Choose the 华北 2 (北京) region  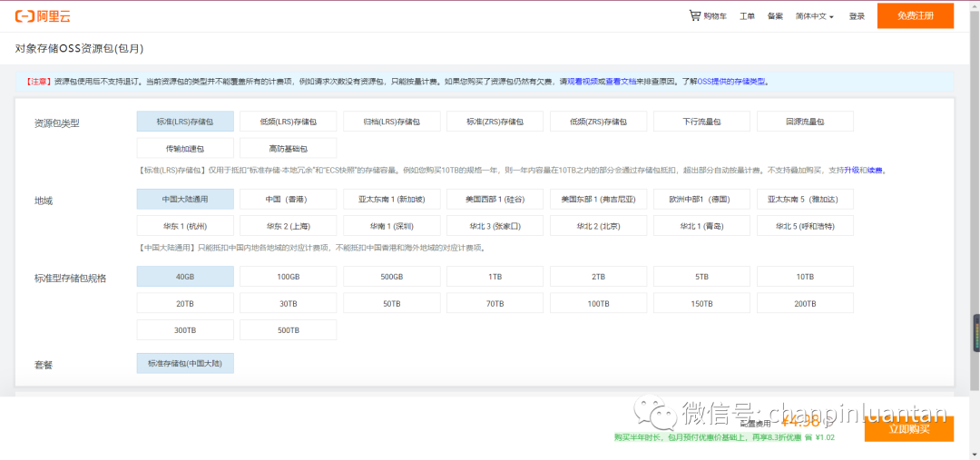click(x=598, y=226)
